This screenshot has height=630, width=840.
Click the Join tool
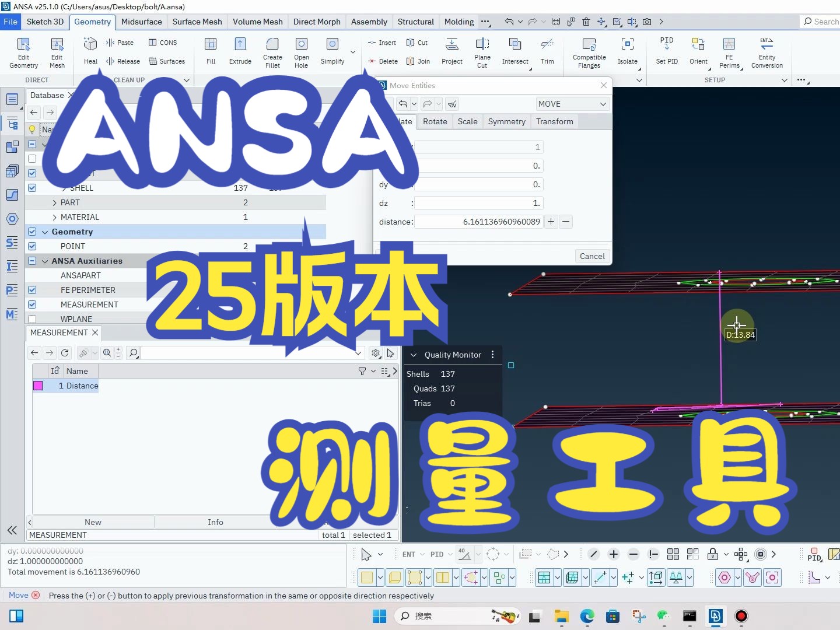(418, 61)
